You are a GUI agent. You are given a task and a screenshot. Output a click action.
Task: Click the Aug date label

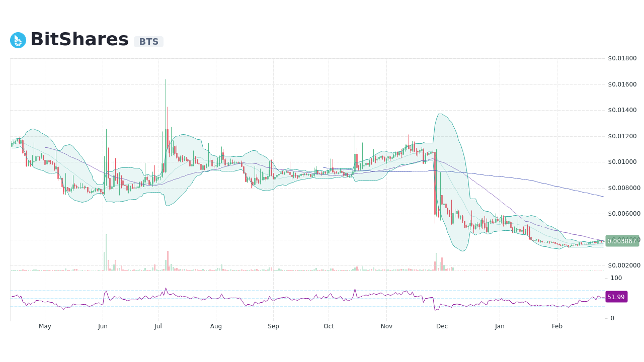[x=216, y=326]
